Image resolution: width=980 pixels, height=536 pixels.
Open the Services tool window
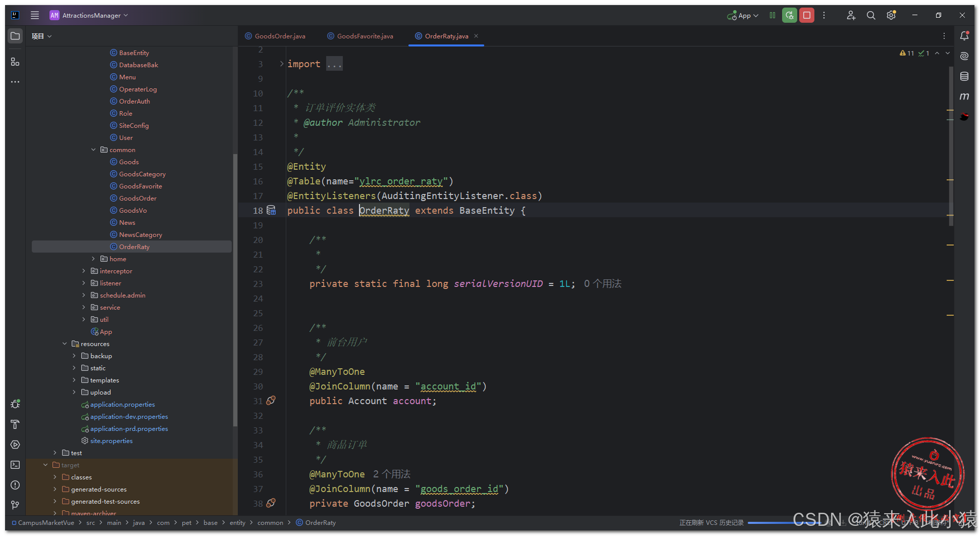point(15,445)
